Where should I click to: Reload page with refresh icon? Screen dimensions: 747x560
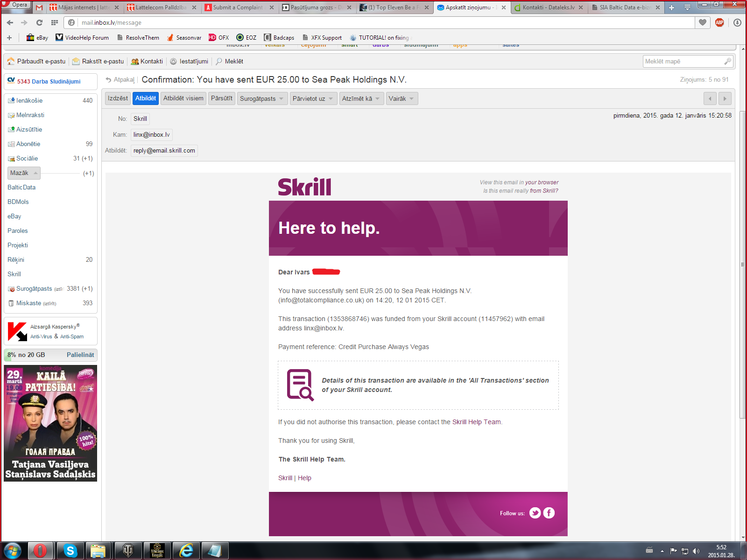click(x=39, y=22)
